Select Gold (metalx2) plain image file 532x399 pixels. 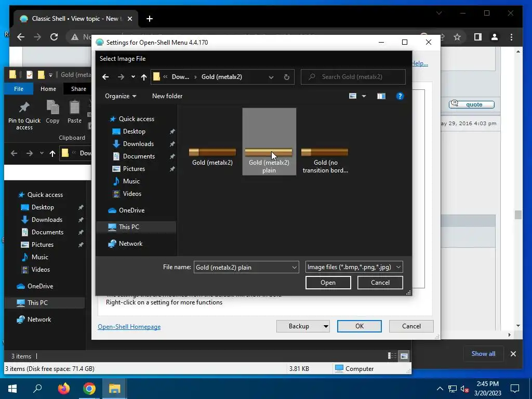tap(269, 141)
